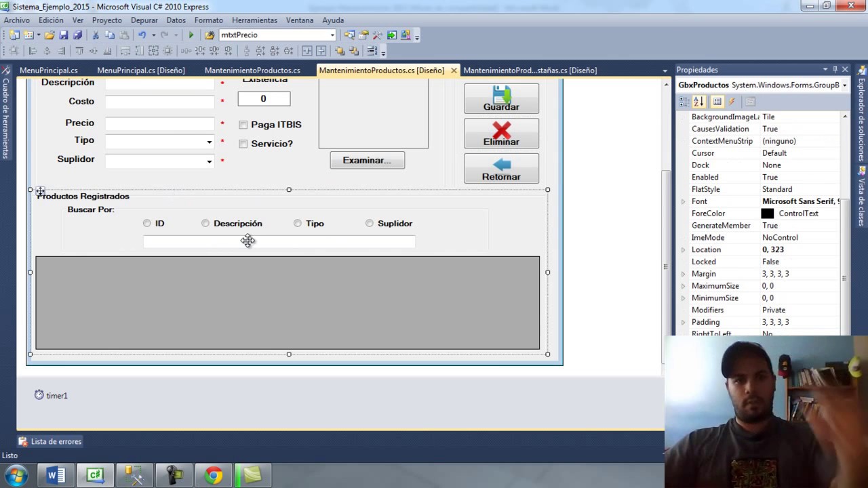Switch to MenuPrincipal.cs [Diseño] tab
Screen dimensions: 868x488
(141, 70)
